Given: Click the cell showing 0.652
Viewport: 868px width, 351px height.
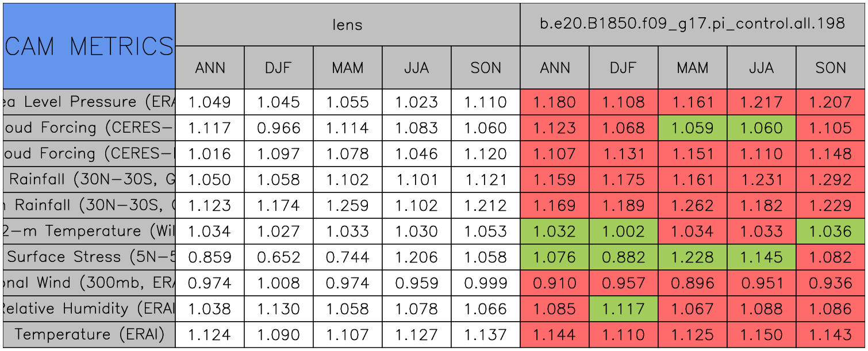Looking at the screenshot, I should 278,257.
